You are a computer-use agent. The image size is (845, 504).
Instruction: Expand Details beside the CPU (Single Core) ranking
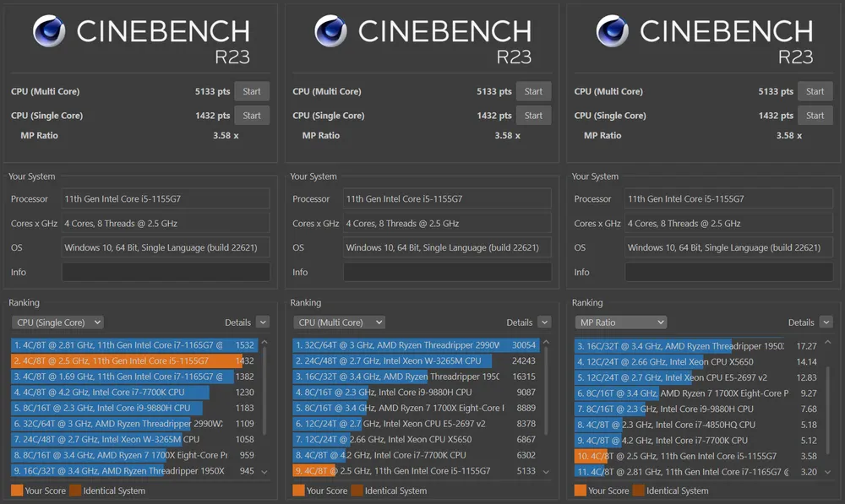pos(262,322)
